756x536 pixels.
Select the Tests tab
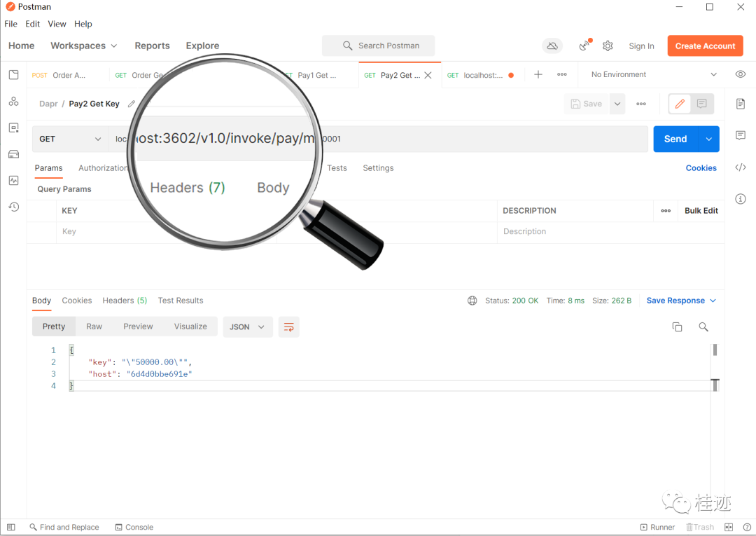click(337, 168)
